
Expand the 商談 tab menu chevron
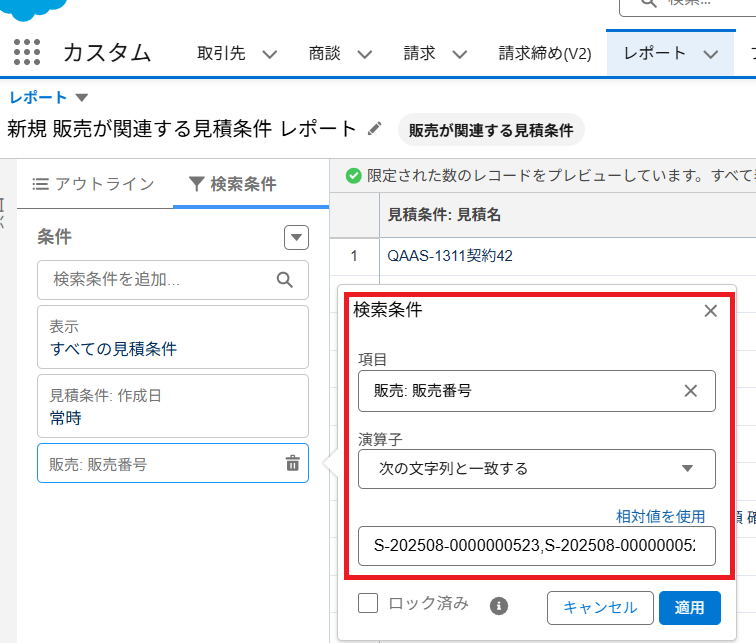pyautogui.click(x=364, y=54)
